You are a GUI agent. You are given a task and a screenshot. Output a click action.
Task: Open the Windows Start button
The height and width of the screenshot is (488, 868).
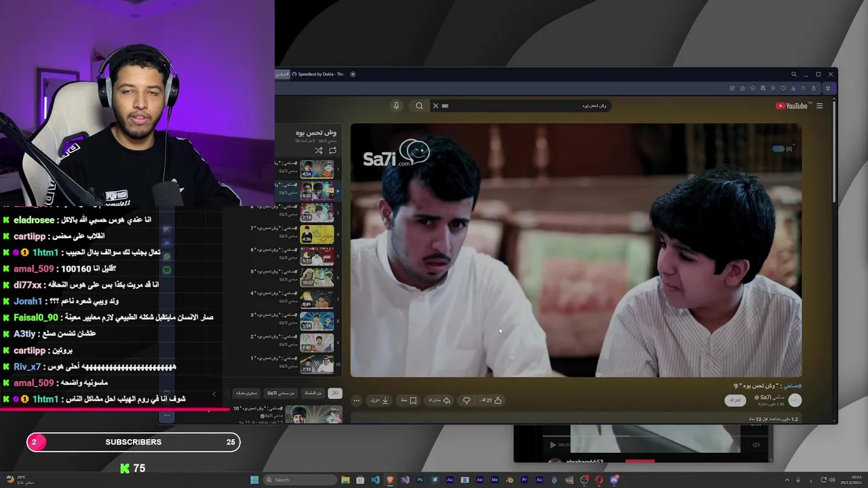(254, 480)
